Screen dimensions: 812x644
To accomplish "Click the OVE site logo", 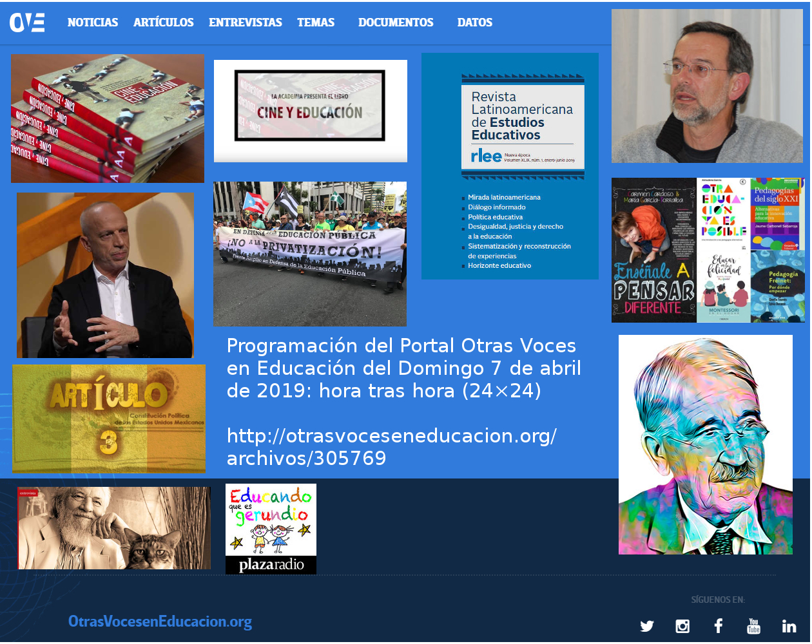I will 27,23.
